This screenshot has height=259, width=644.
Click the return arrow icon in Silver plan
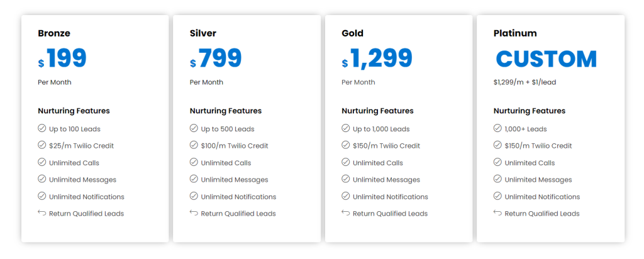pos(194,212)
